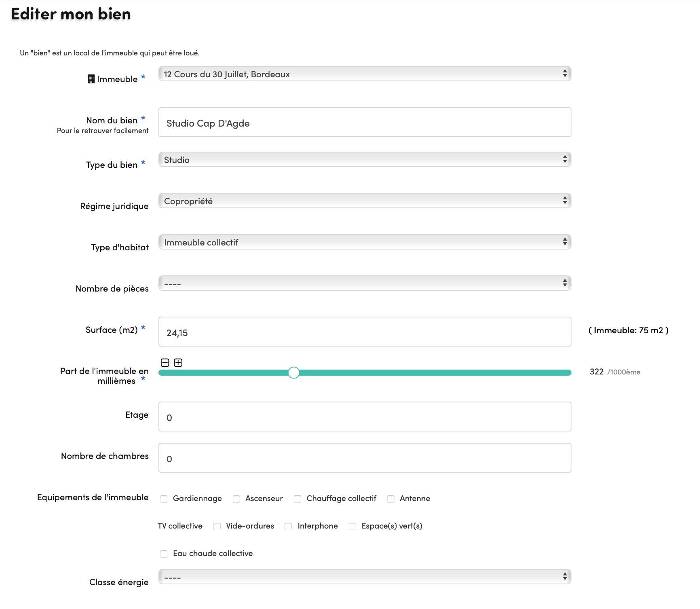
Task: Tick the Eau chaude collective checkbox
Action: pos(164,554)
